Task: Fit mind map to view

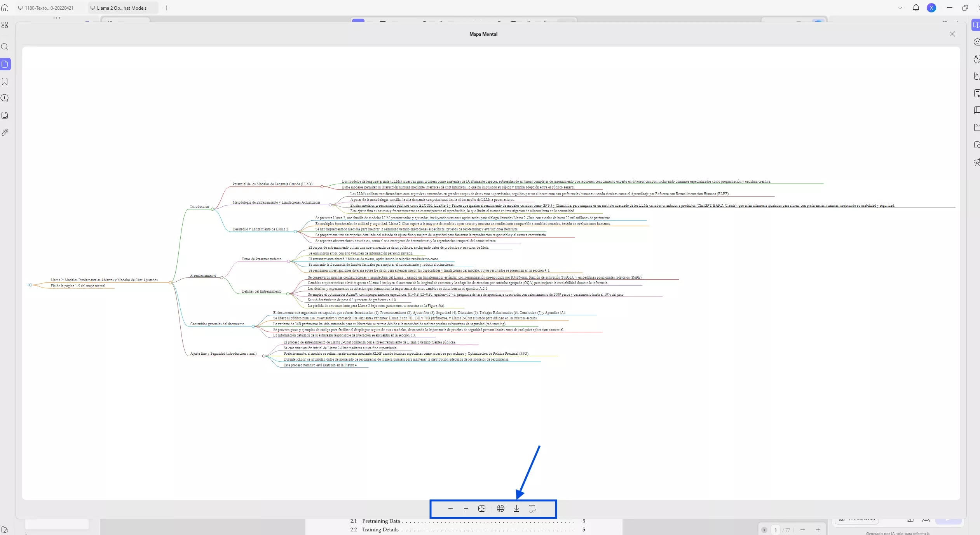Action: click(x=482, y=509)
